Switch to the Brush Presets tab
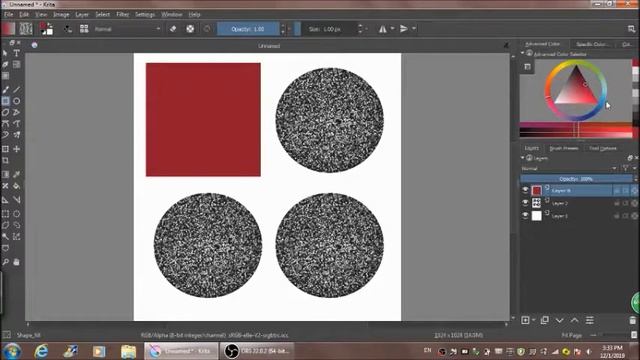This screenshot has width=640, height=360. pyautogui.click(x=564, y=148)
